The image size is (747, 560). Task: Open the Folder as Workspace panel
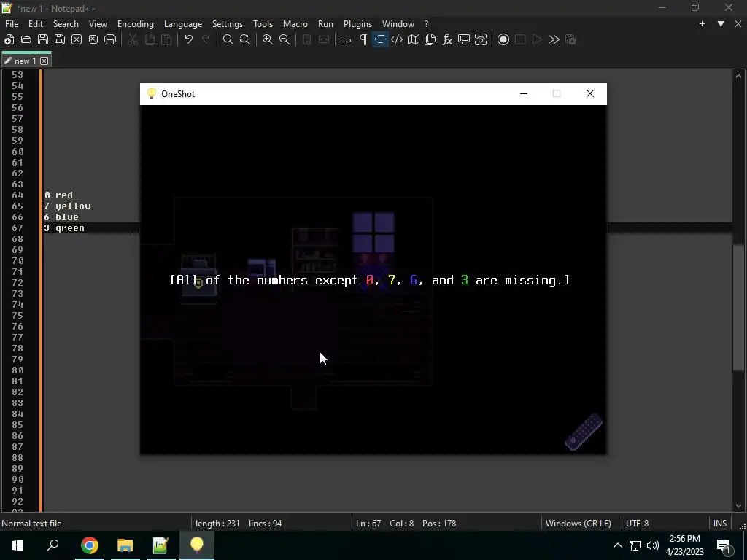(x=464, y=39)
